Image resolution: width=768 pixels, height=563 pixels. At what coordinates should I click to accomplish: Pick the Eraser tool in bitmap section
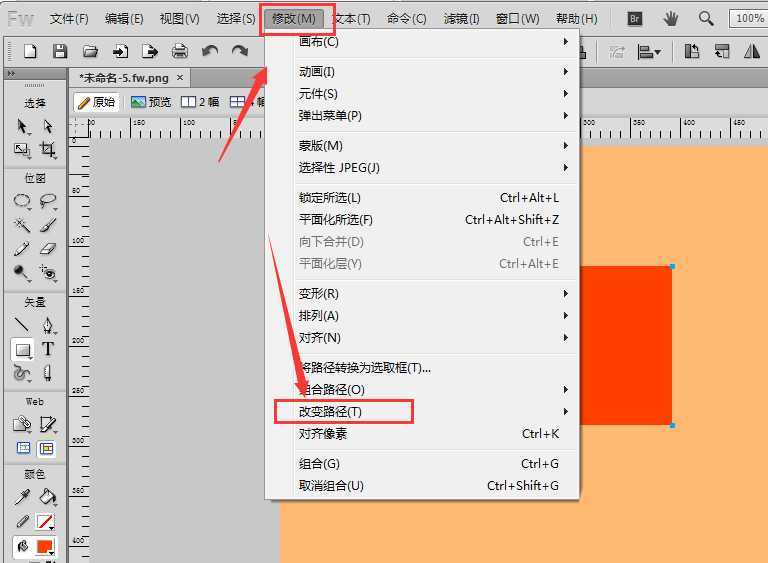(47, 248)
